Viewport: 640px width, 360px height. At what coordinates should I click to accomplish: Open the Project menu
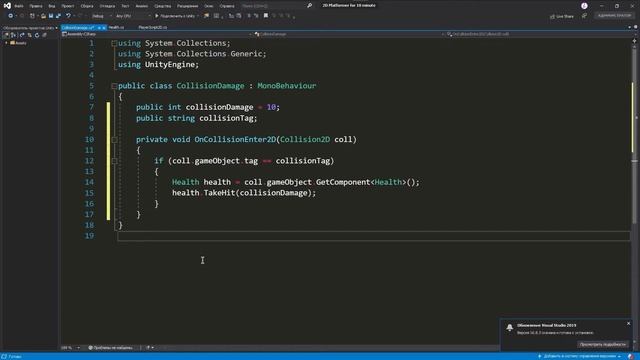click(68, 6)
